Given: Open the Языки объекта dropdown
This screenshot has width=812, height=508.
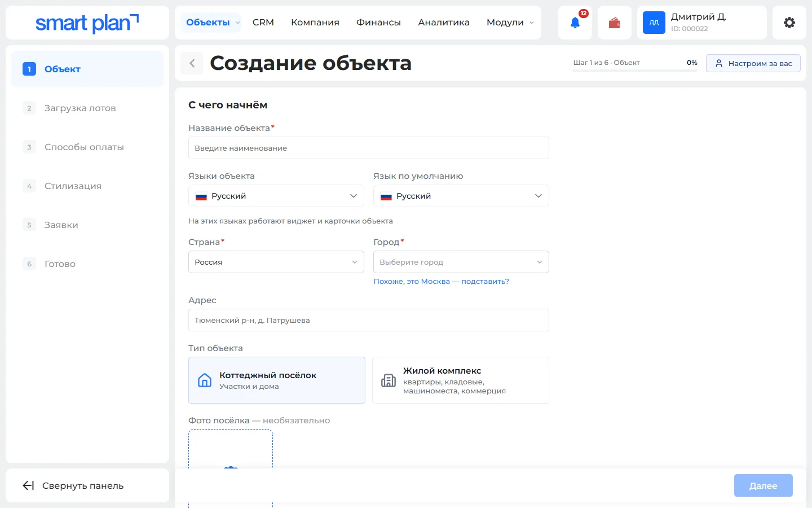Looking at the screenshot, I should click(x=276, y=196).
